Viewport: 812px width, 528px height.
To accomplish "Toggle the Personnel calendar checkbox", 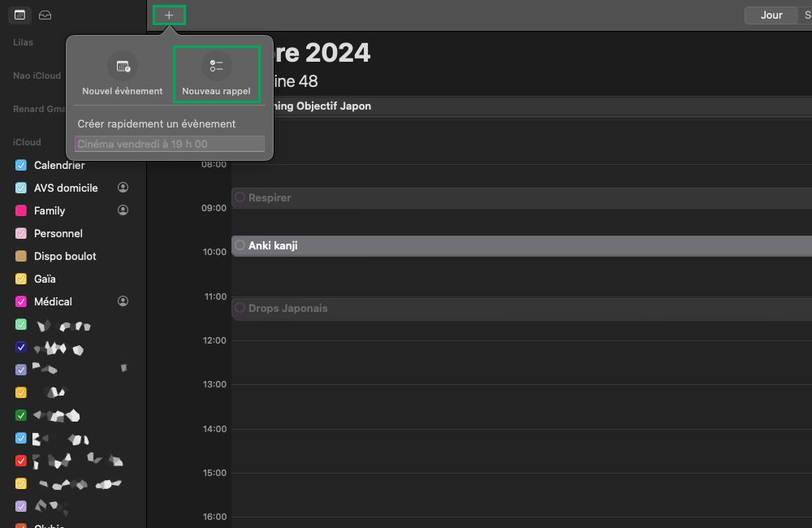I will point(21,233).
